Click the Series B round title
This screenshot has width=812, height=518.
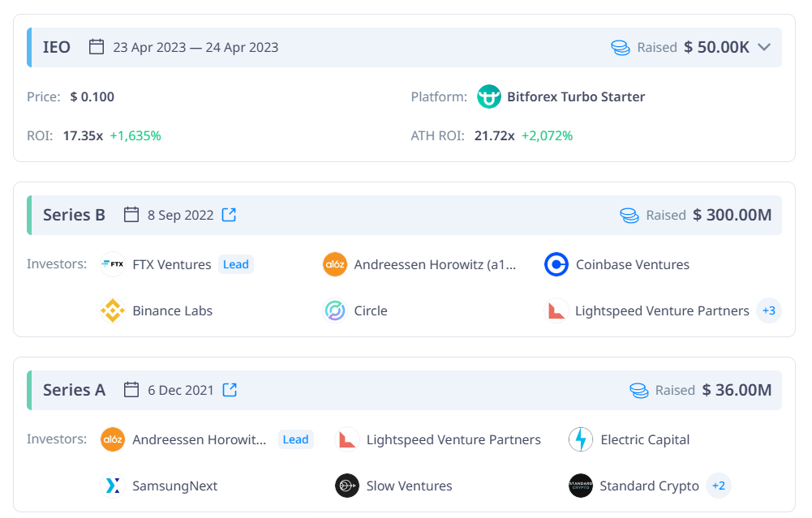tap(74, 215)
